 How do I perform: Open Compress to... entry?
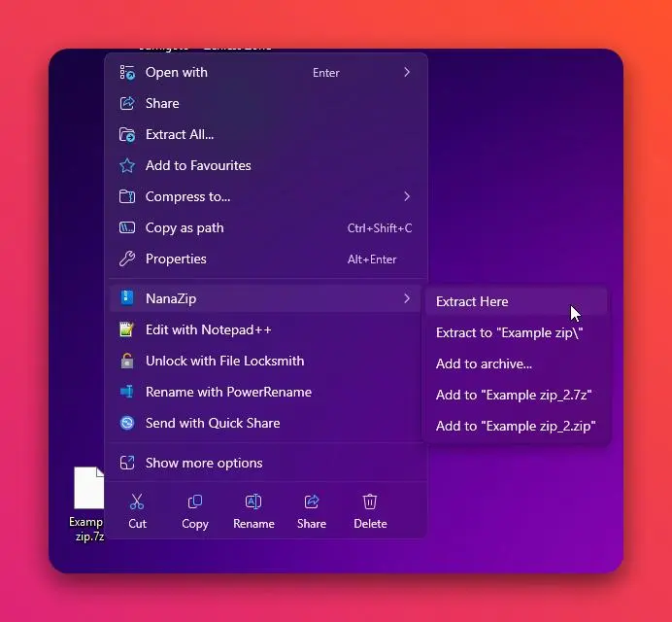266,197
